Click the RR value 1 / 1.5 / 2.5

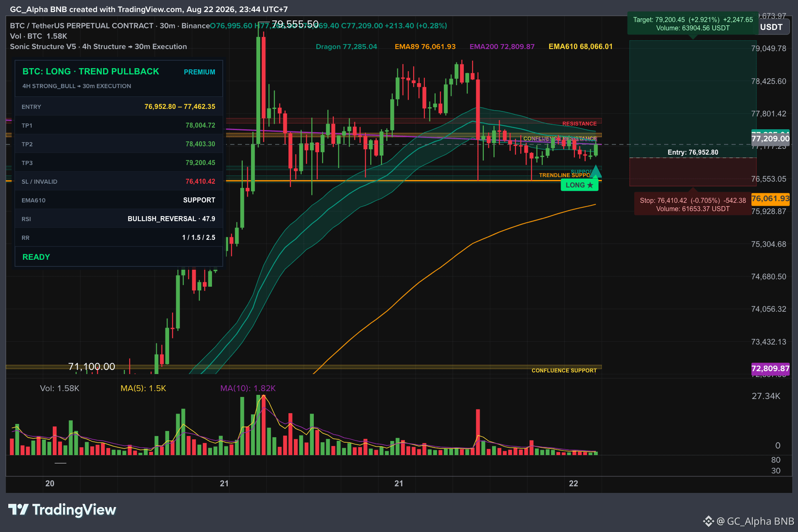click(x=199, y=238)
